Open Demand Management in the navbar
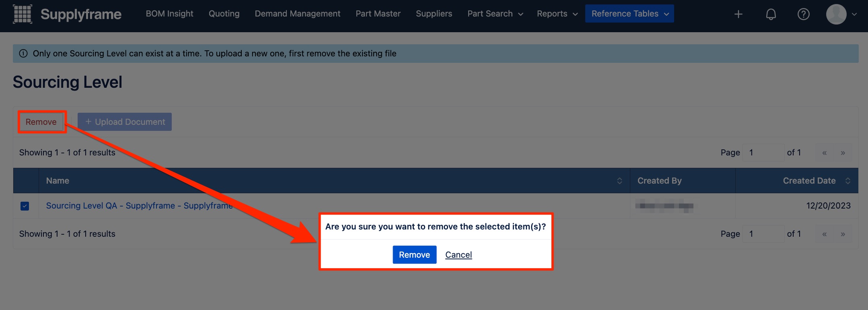 (x=297, y=14)
